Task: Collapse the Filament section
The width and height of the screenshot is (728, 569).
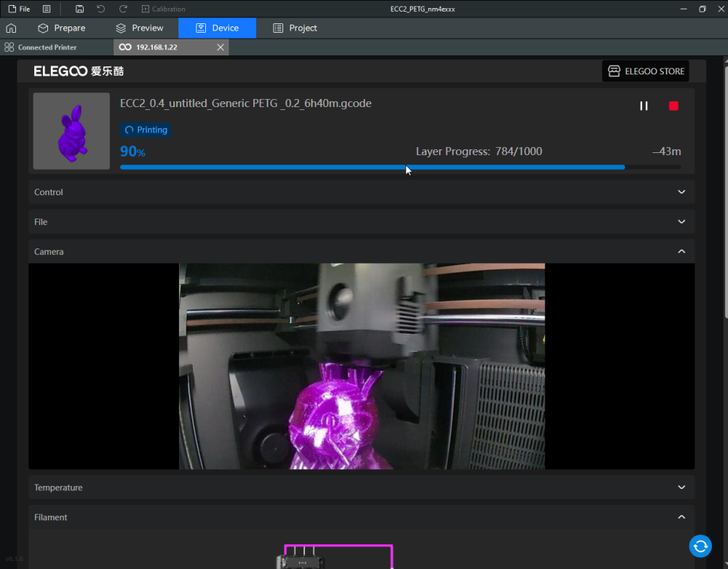Action: pyautogui.click(x=362, y=517)
